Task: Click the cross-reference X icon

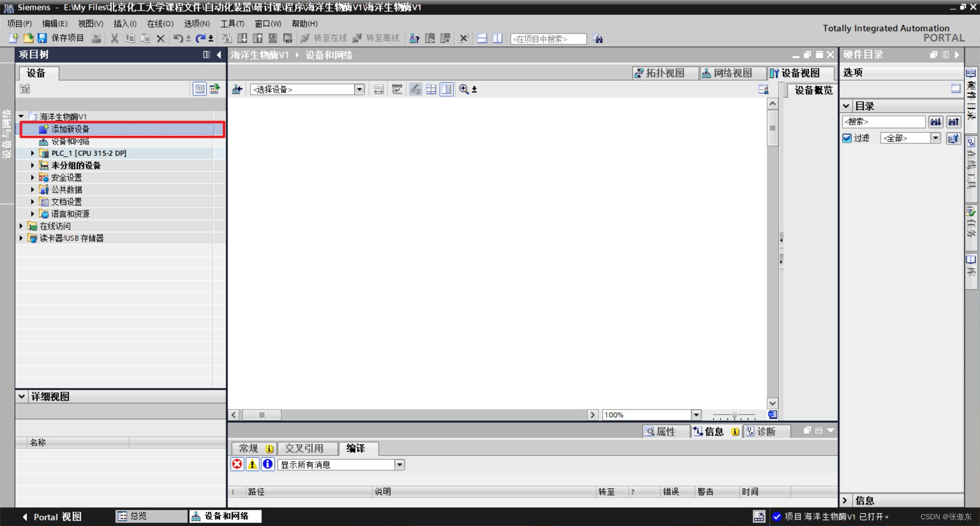Action: [x=463, y=38]
